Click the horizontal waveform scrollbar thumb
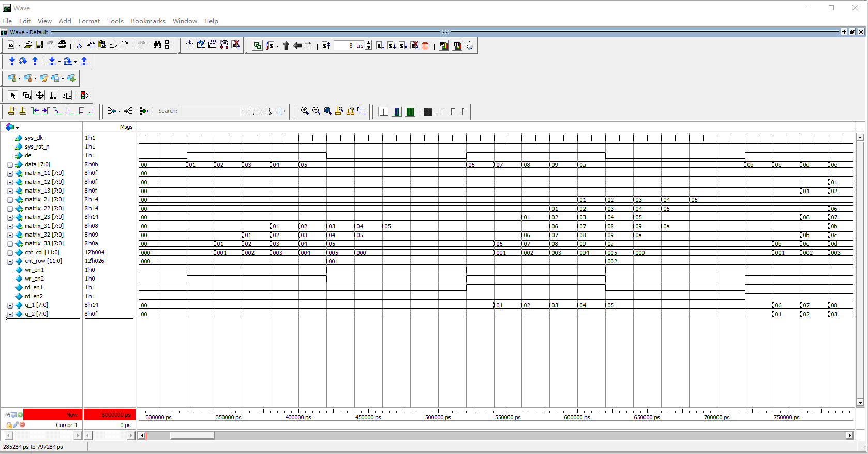This screenshot has width=868, height=454. point(192,435)
